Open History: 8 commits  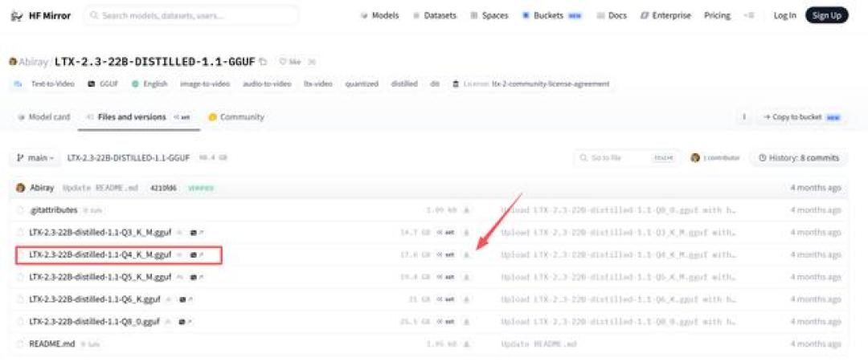tap(798, 158)
